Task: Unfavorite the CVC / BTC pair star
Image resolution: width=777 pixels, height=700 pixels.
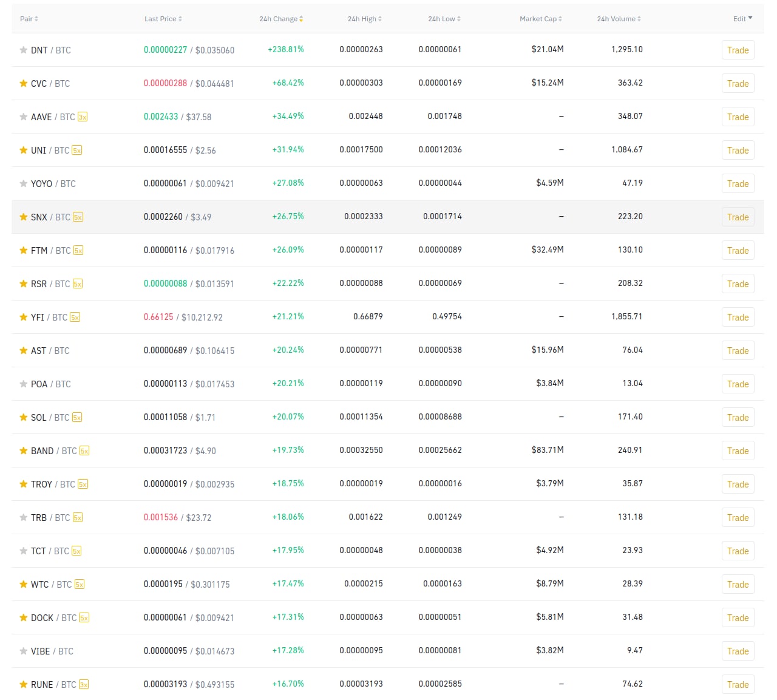Action: pyautogui.click(x=24, y=83)
